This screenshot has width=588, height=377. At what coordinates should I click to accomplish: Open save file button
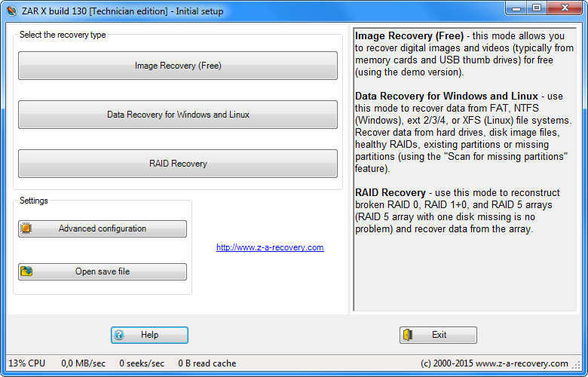103,271
